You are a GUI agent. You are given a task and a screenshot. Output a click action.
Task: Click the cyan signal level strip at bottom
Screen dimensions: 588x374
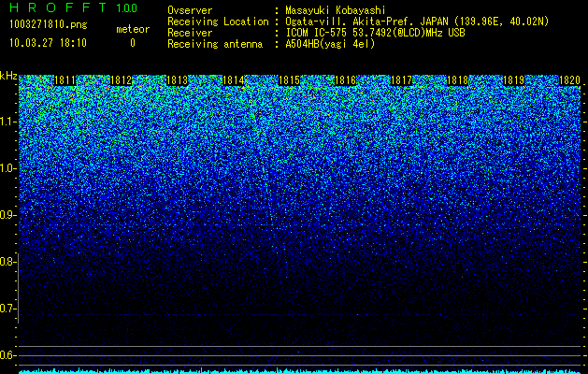pos(300,371)
